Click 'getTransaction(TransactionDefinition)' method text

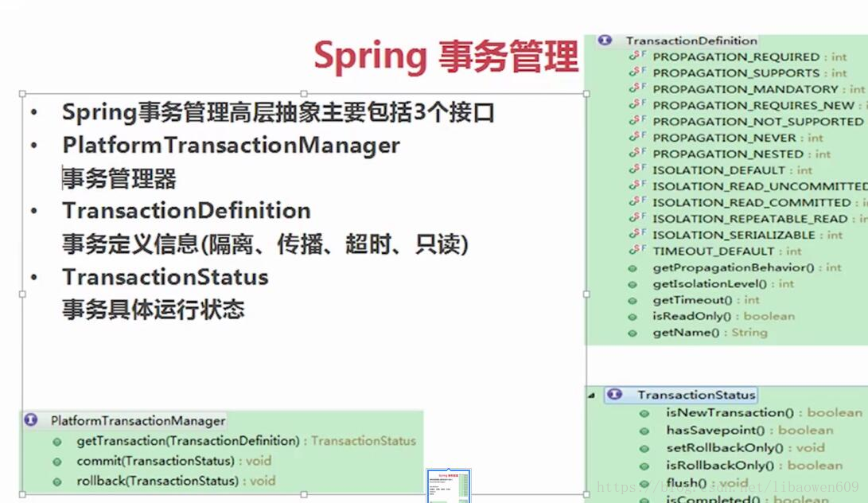[189, 441]
